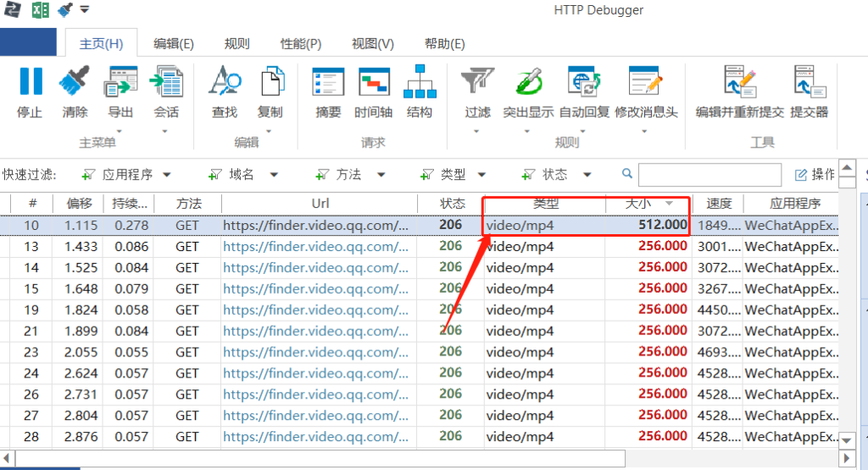Click the horizontal scrollbar thumb
868x470 pixels.
coord(320,458)
